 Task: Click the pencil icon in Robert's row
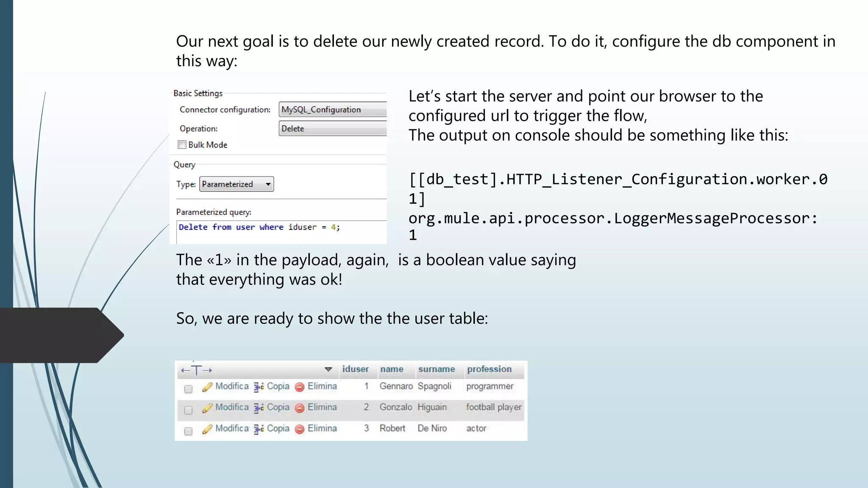click(x=207, y=429)
